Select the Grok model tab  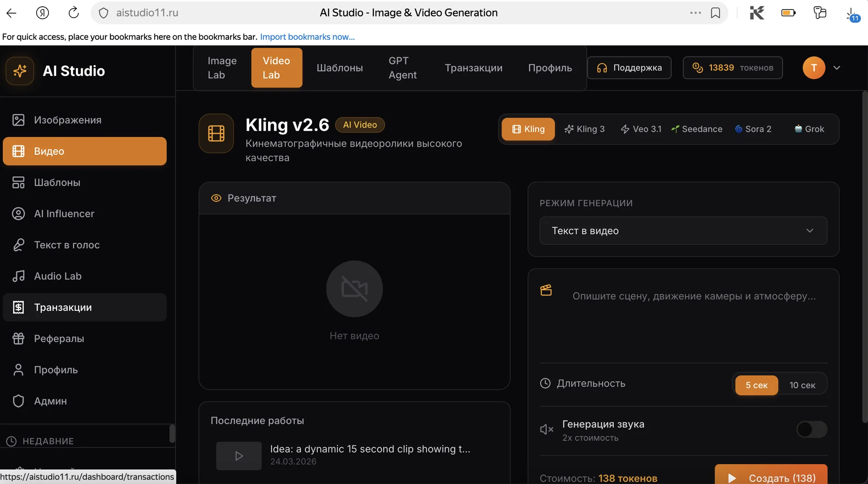809,129
